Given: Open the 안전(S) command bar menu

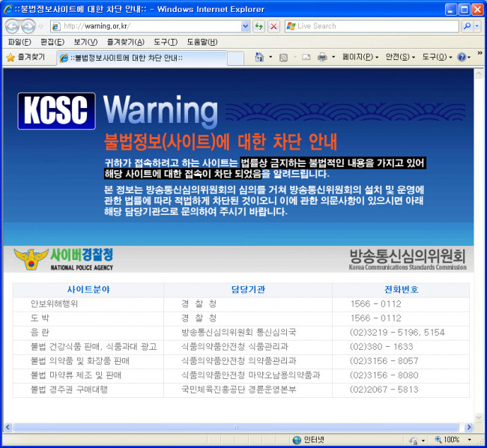Looking at the screenshot, I should 400,57.
